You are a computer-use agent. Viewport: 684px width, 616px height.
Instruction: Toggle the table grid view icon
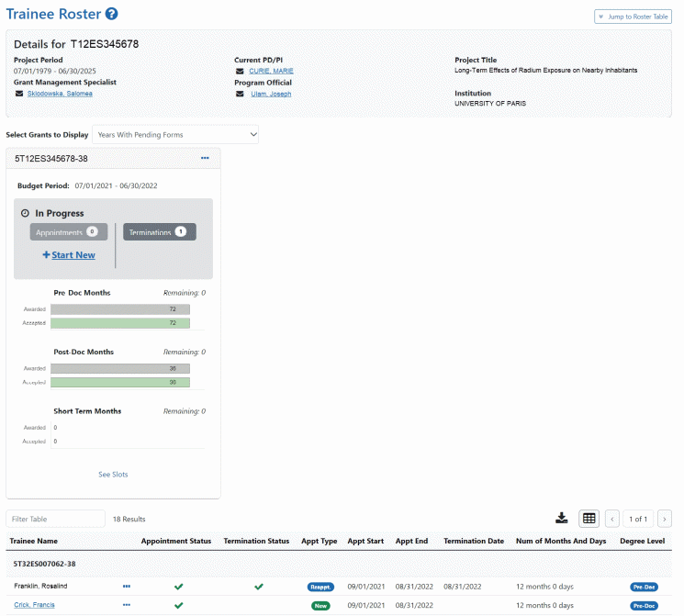[x=589, y=519]
